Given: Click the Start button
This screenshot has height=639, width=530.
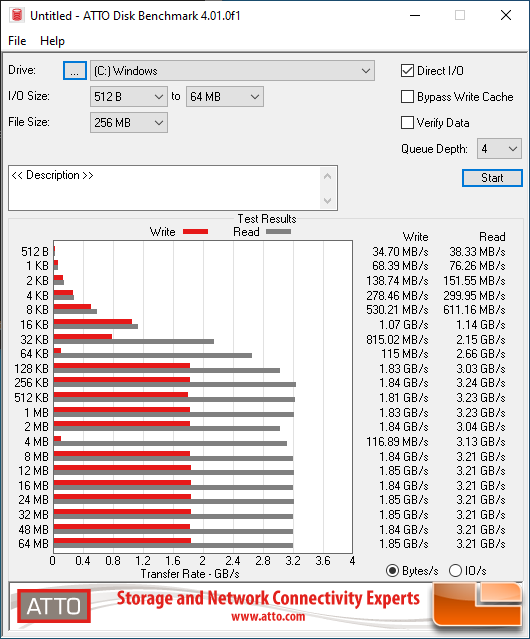Looking at the screenshot, I should 492,178.
